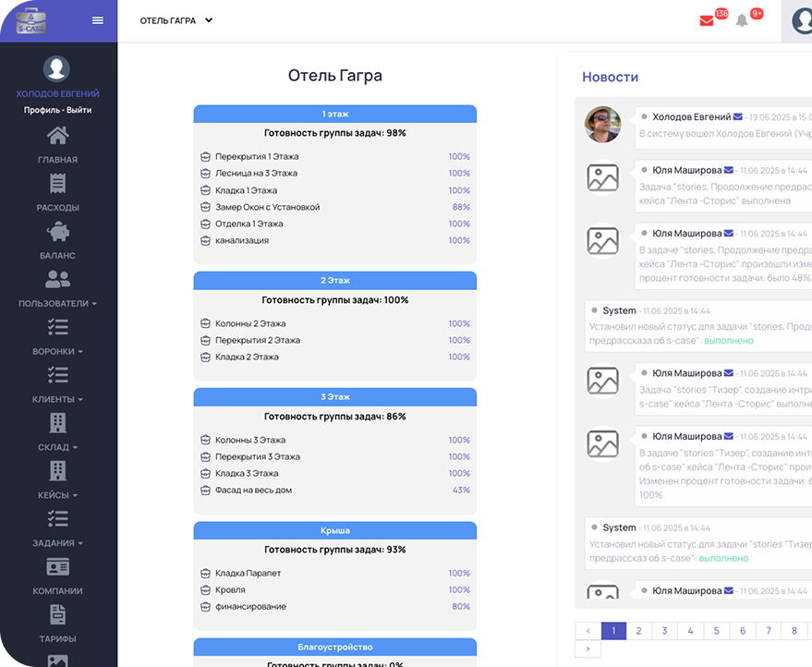Open the notifications bell icon
This screenshot has height=667, width=812.
click(x=742, y=20)
